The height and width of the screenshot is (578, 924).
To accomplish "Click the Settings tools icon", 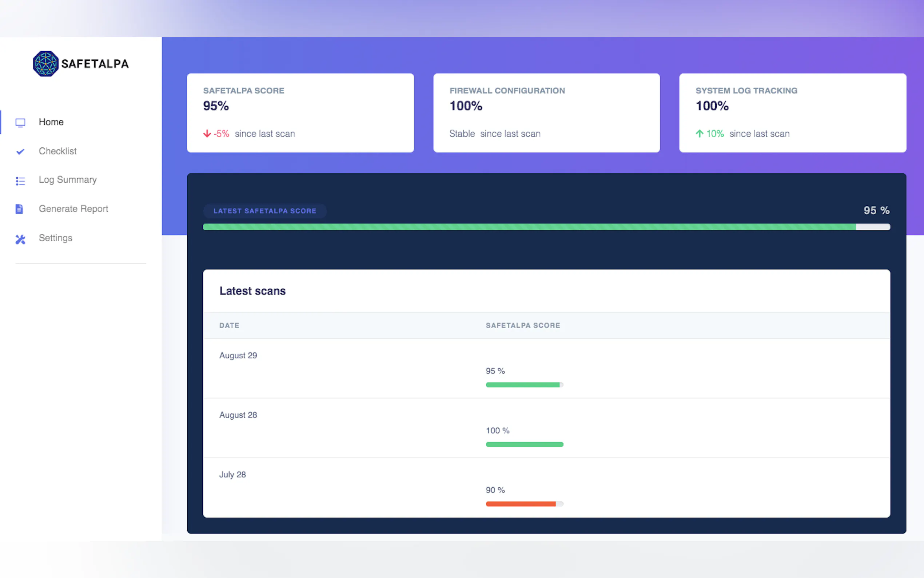I will [20, 239].
